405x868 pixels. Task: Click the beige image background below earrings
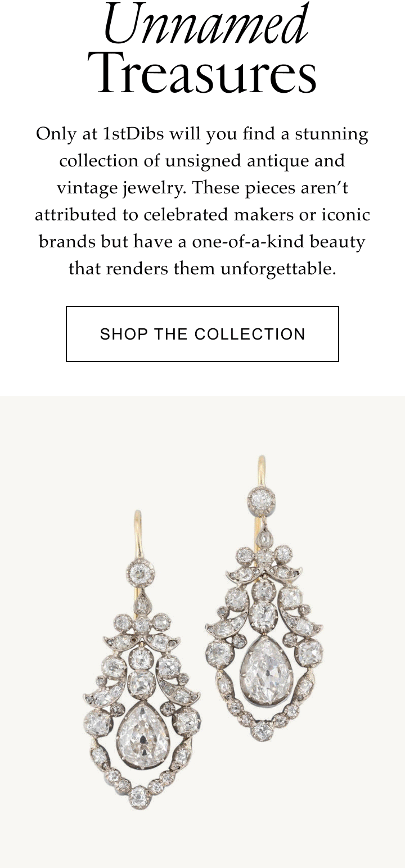(x=202, y=840)
